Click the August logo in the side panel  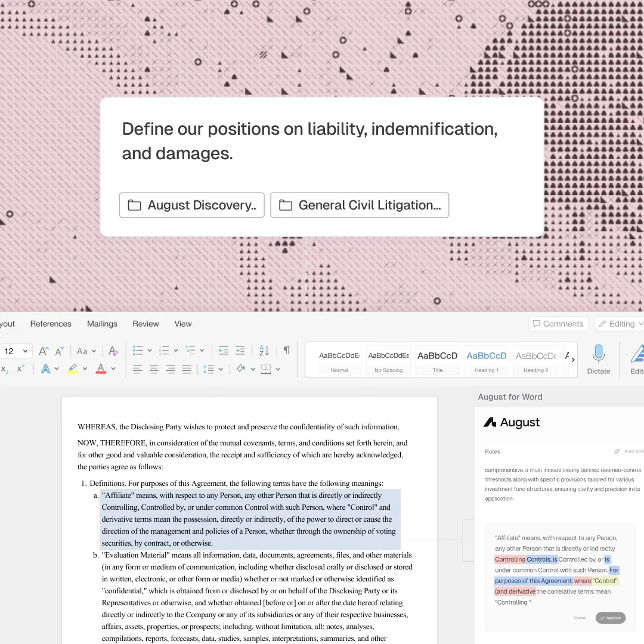[512, 422]
